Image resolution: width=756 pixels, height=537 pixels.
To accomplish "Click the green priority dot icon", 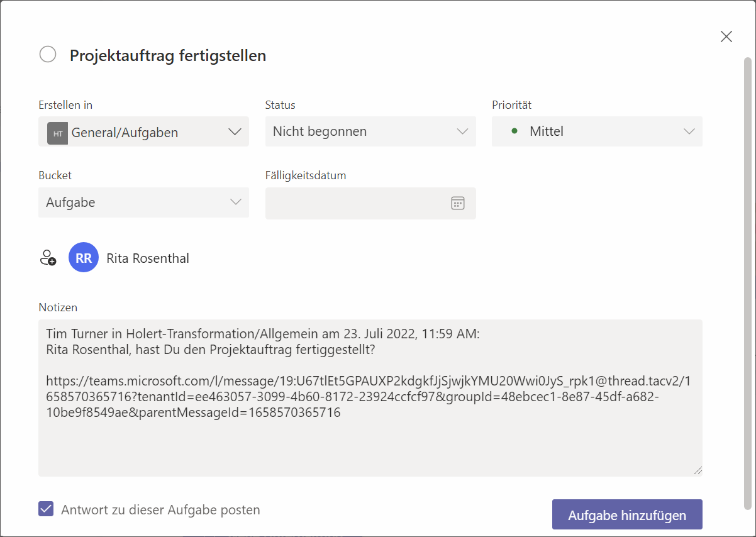I will pos(514,131).
